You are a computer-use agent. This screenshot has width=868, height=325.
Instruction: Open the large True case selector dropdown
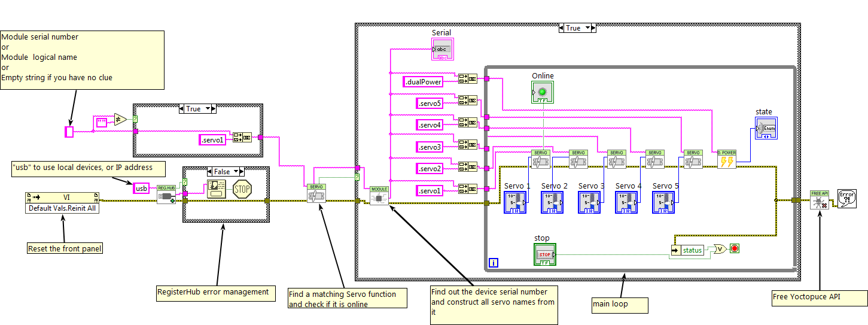tap(577, 28)
